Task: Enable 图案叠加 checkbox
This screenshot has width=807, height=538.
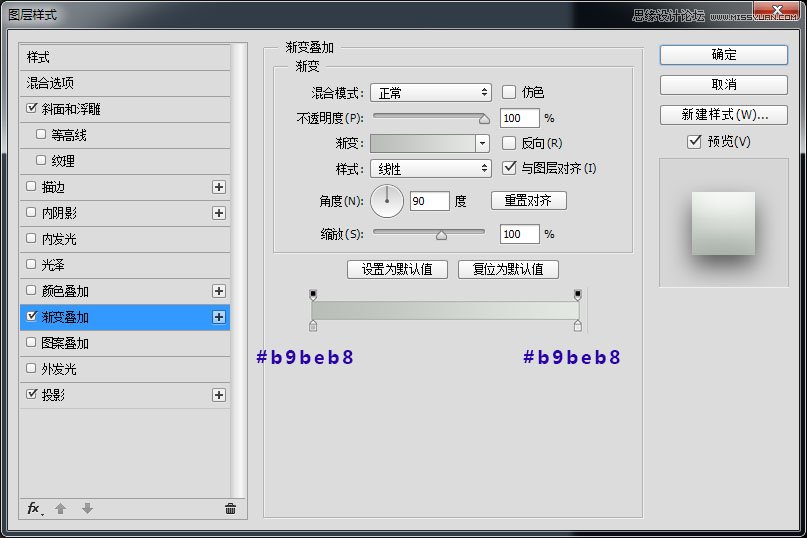Action: pyautogui.click(x=31, y=342)
